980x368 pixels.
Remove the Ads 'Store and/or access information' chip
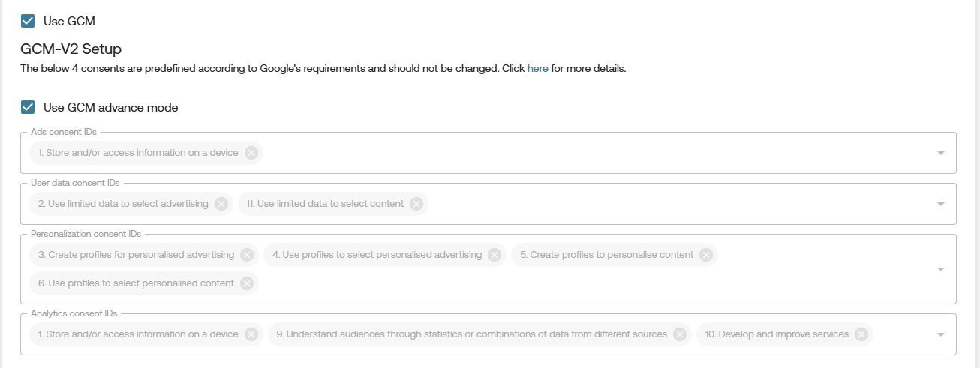[251, 153]
